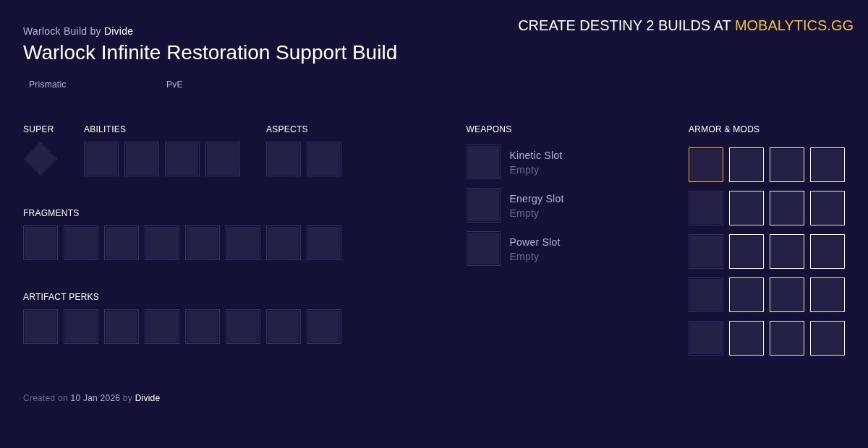Image resolution: width=868 pixels, height=448 pixels.
Task: Click the first empty Abilities slot
Action: (x=101, y=159)
